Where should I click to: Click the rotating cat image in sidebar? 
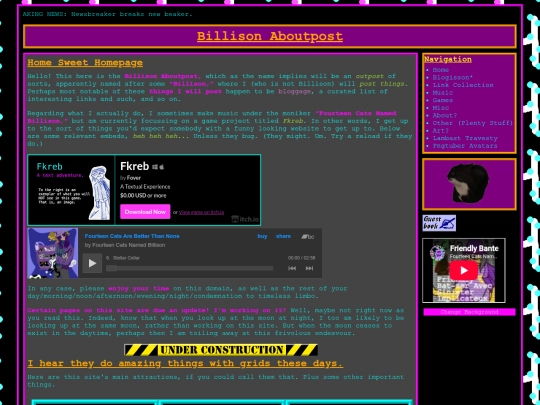click(x=467, y=183)
